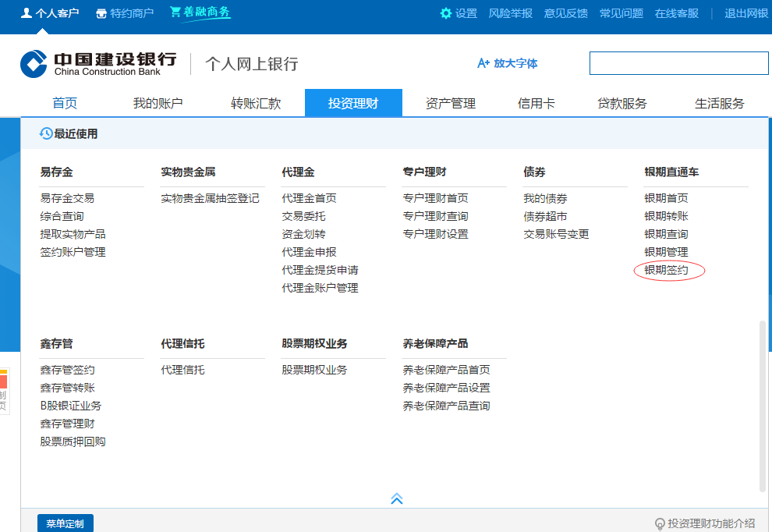This screenshot has width=772, height=532.
Task: Open 专户理财首页
Action: click(x=436, y=198)
